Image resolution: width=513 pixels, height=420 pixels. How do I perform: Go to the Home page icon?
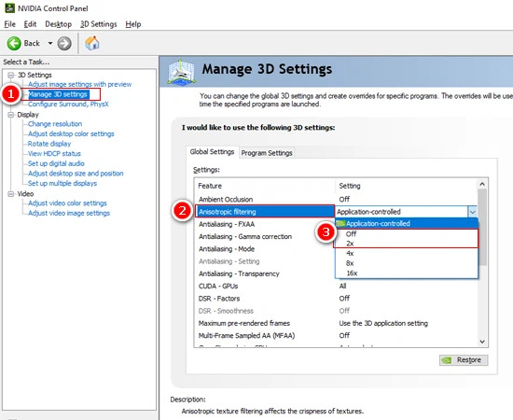coord(92,43)
